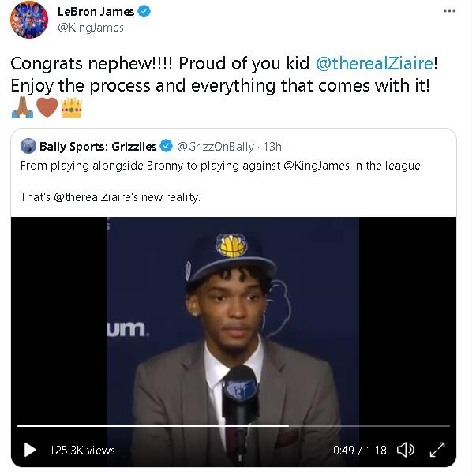Image resolution: width=476 pixels, height=475 pixels.
Task: Click the @KingJames handle under LeBron James
Action: (91, 28)
